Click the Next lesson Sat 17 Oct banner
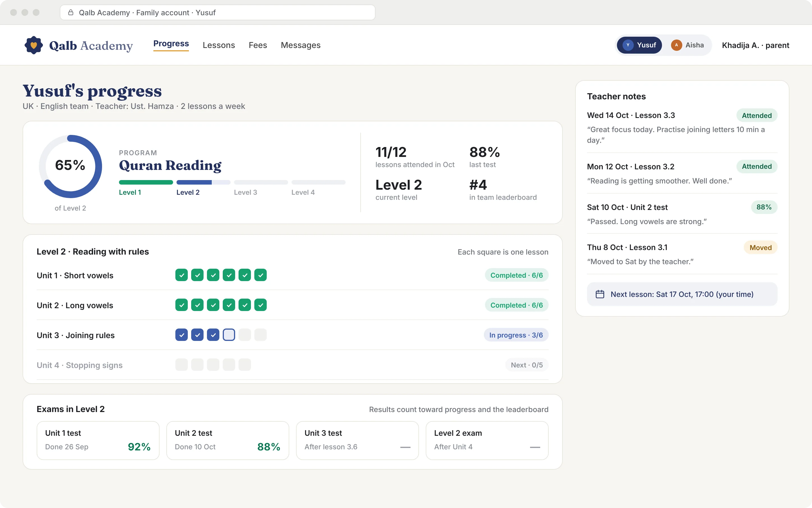 [682, 294]
